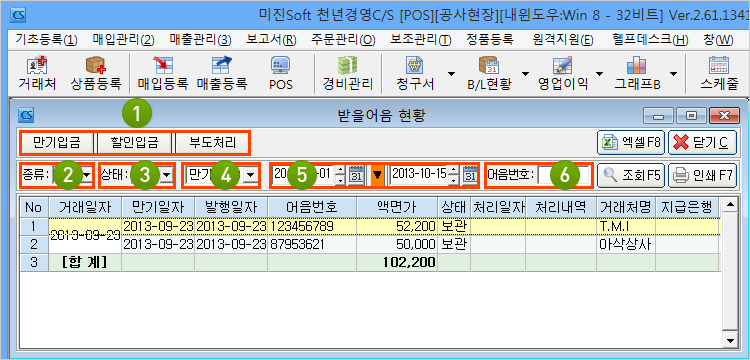The image size is (750, 360).
Task: Click the 부도처리 button
Action: (x=212, y=142)
